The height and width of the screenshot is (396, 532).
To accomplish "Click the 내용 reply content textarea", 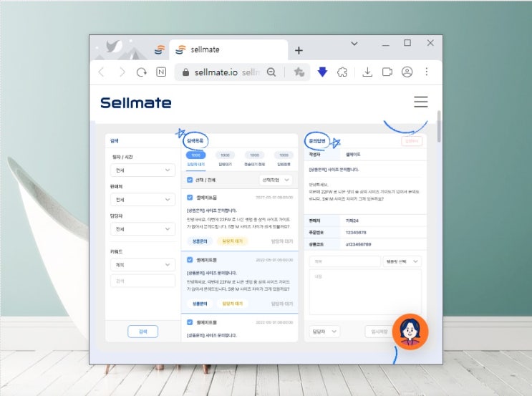I will (x=365, y=292).
